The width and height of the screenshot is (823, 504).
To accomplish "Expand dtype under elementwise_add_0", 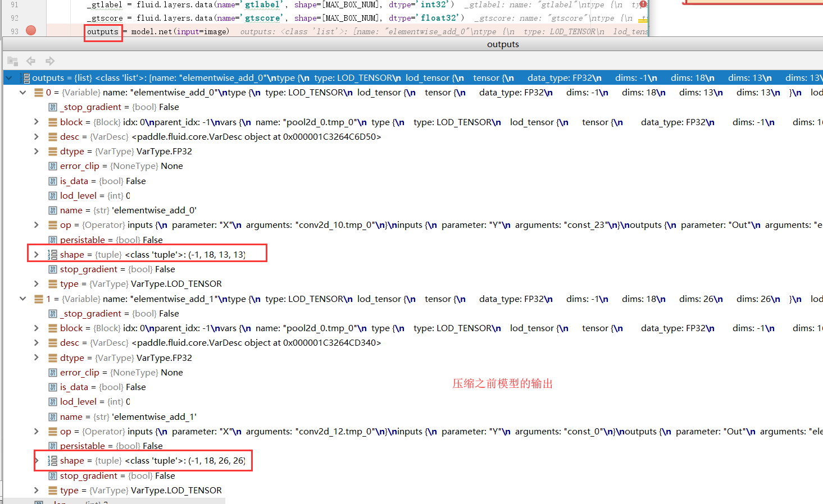I will 36,151.
